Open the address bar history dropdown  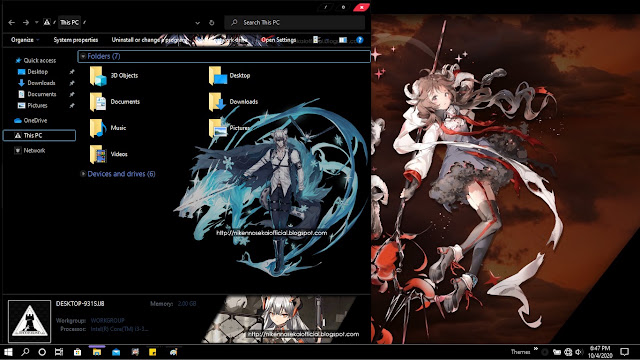(x=198, y=23)
